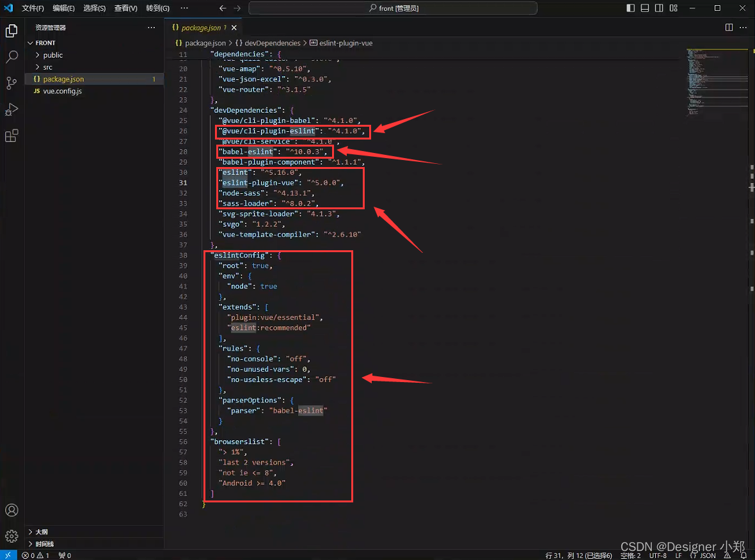Open package.json in explorer tree
755x560 pixels.
(x=95, y=79)
